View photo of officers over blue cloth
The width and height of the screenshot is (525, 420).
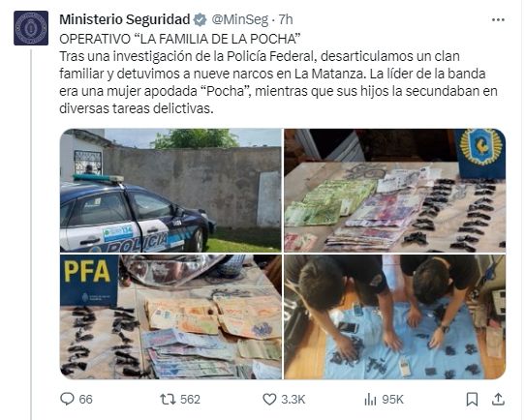click(395, 317)
